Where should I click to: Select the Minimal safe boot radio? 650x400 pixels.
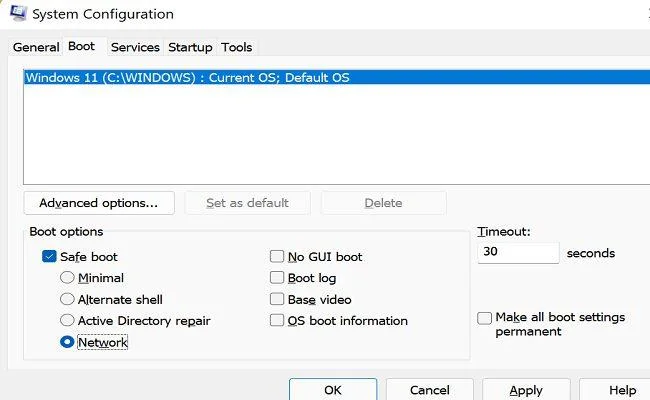coord(67,277)
